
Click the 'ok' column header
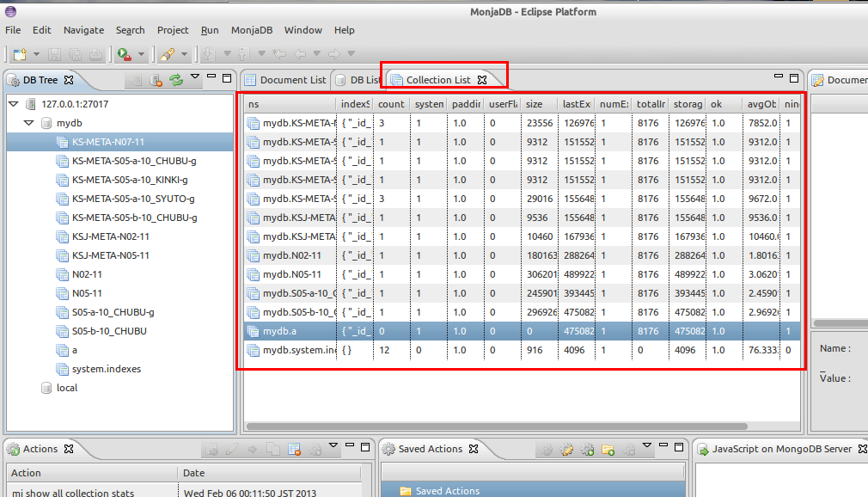tap(724, 103)
